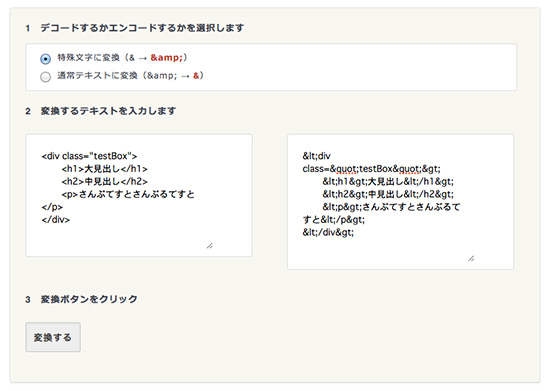Click the &lt;h1&gt;大見出し output line
Image resolution: width=550 pixels, height=391 pixels.
coord(388,181)
